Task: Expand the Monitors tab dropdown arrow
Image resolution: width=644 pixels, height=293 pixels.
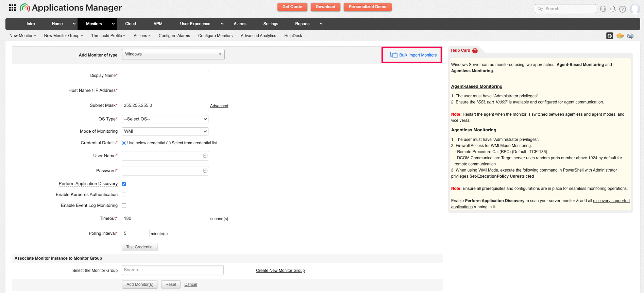Action: click(x=113, y=24)
